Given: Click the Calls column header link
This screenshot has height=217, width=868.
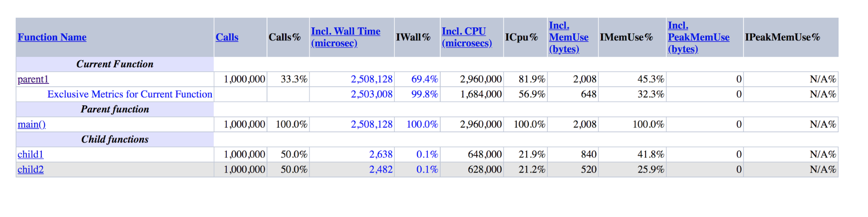Looking at the screenshot, I should pos(227,37).
